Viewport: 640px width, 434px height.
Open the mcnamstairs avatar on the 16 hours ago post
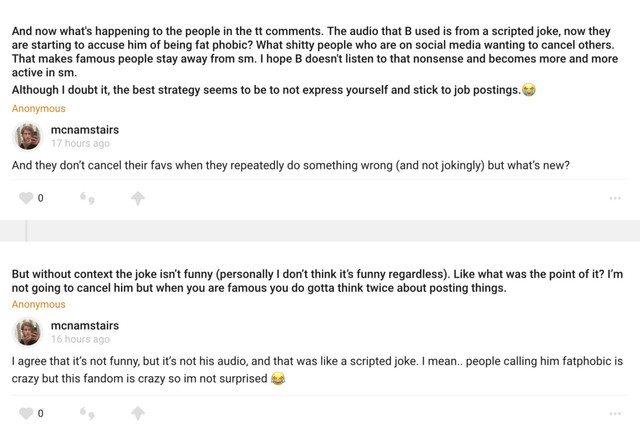point(27,332)
